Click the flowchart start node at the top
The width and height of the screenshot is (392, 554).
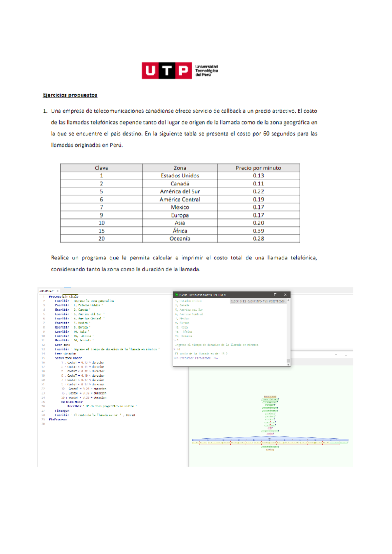coord(270,397)
